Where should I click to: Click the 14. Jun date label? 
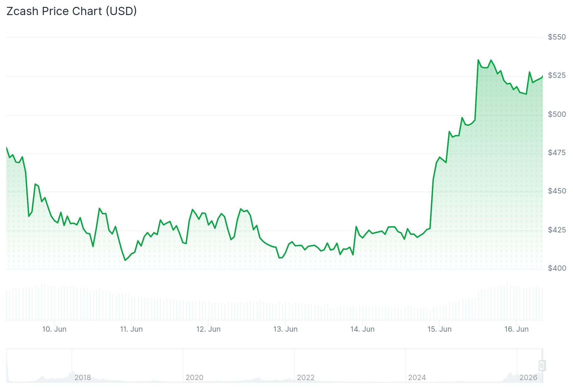pyautogui.click(x=363, y=329)
